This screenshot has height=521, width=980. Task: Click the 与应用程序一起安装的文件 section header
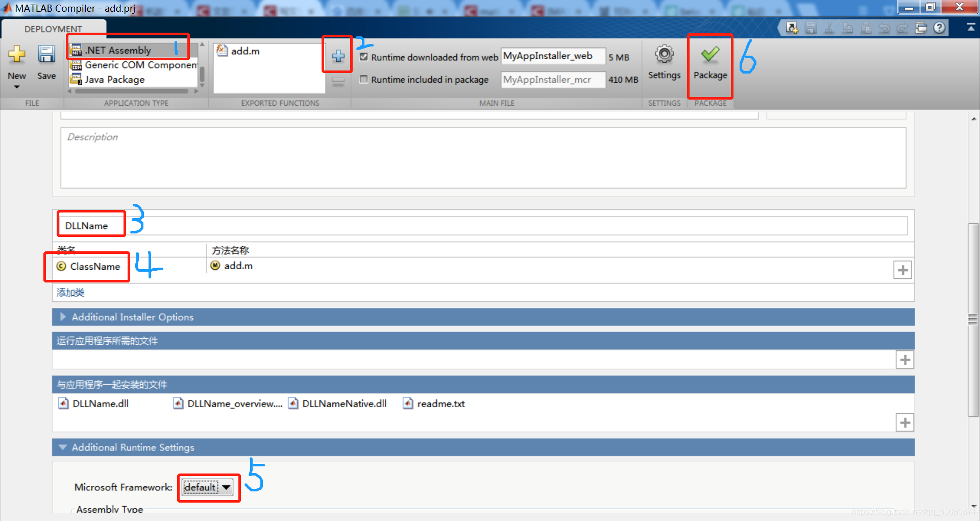coord(483,385)
